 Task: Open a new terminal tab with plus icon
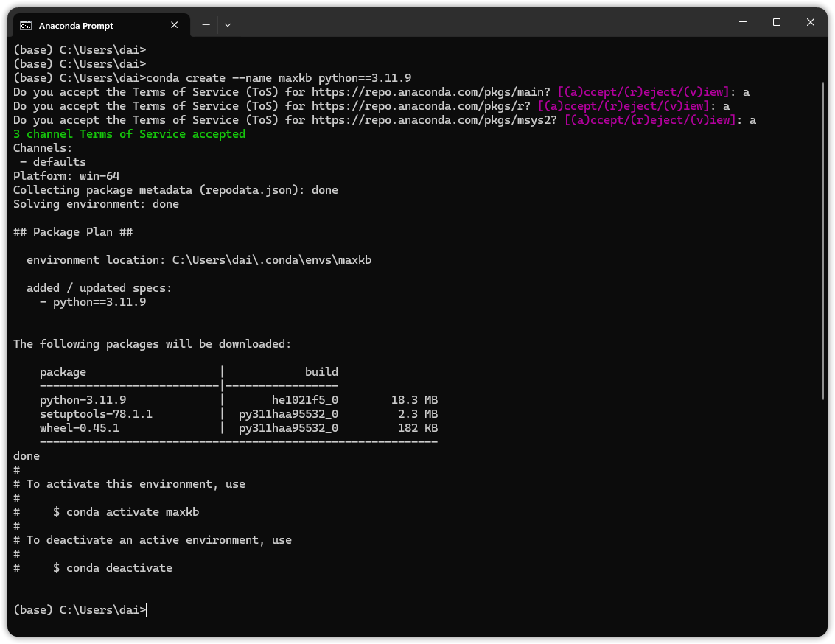(x=206, y=24)
